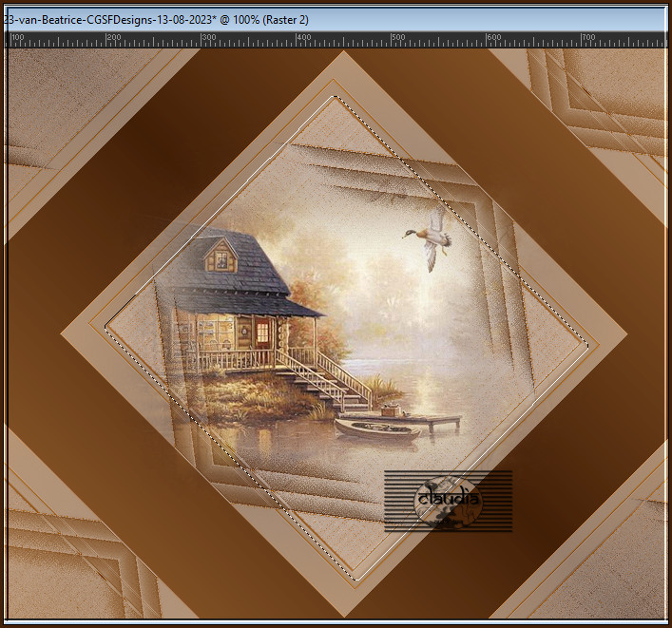This screenshot has height=628, width=672.
Task: Click the 600 mark on the horizontal ruler
Action: click(x=493, y=37)
